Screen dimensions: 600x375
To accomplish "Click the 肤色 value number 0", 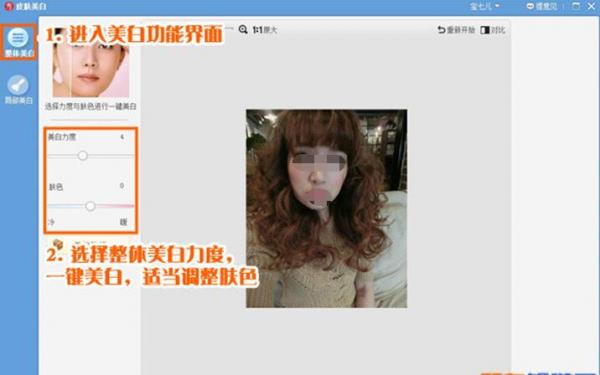I will pyautogui.click(x=122, y=186).
